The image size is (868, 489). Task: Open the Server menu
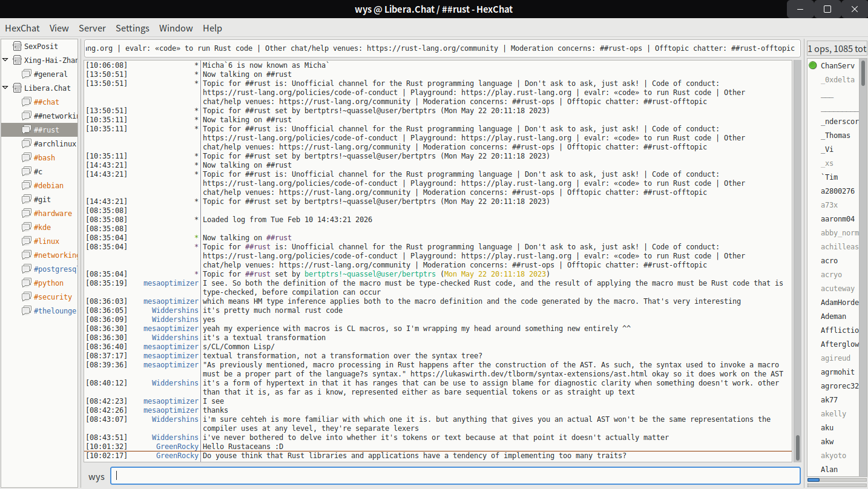[x=92, y=28]
